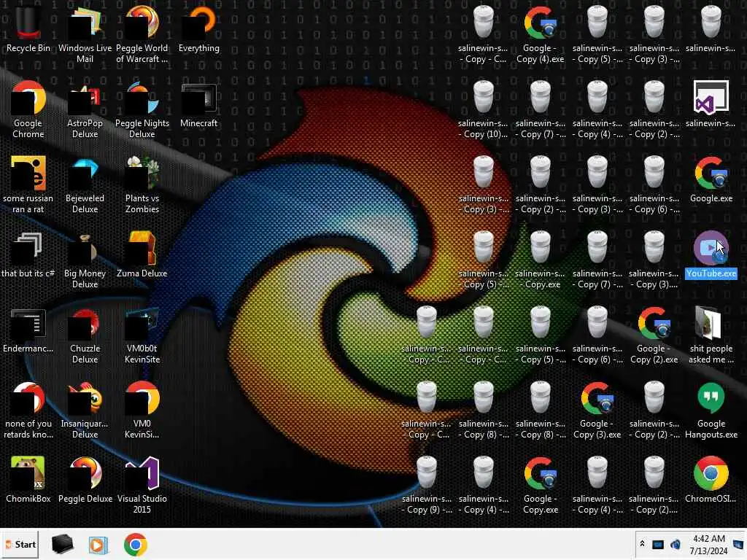Image resolution: width=747 pixels, height=560 pixels.
Task: Open media player from taskbar
Action: tap(98, 545)
